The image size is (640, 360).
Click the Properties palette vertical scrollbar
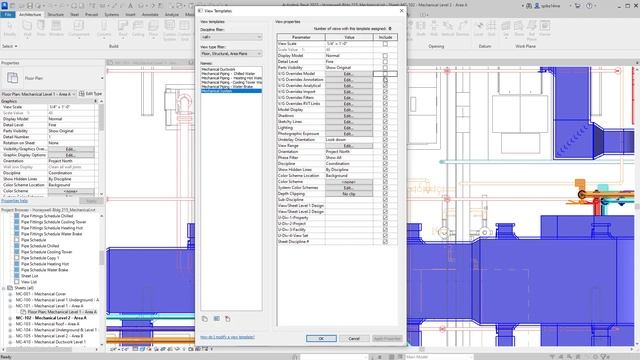click(101, 147)
